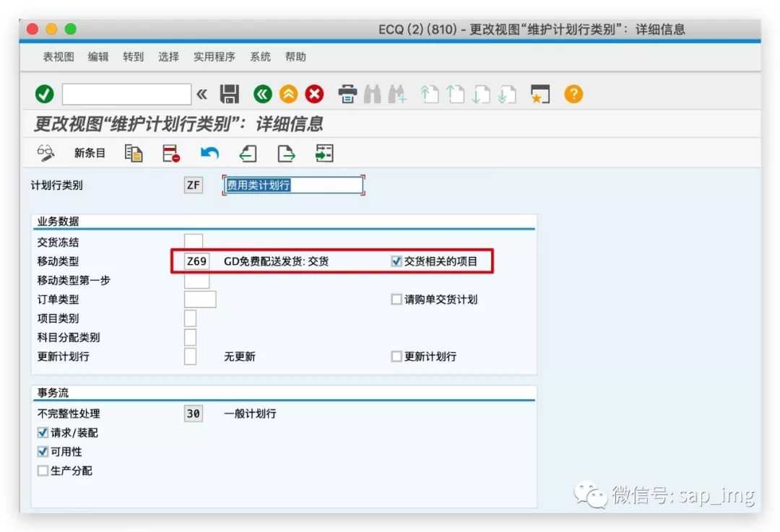
Task: Click the 订单类型 input box
Action: pos(200,300)
